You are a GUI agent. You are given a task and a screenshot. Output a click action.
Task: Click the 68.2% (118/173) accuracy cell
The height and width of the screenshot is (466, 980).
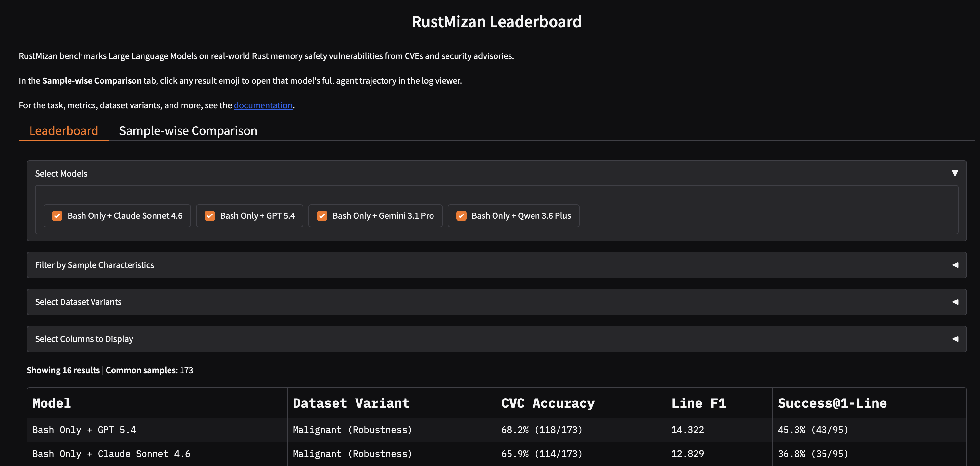pos(581,430)
